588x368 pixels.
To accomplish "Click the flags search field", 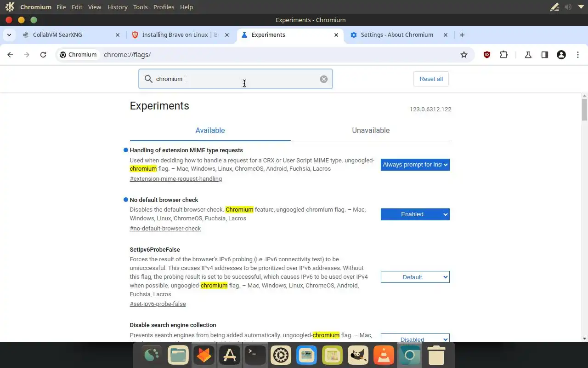I will [236, 79].
